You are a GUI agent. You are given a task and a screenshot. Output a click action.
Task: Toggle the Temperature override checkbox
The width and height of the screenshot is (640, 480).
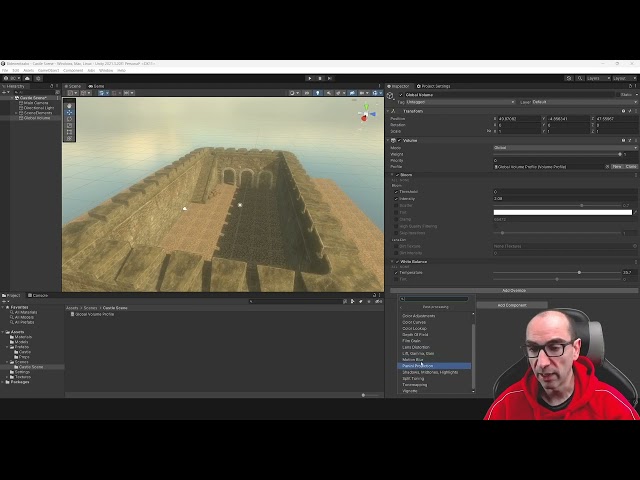397,272
